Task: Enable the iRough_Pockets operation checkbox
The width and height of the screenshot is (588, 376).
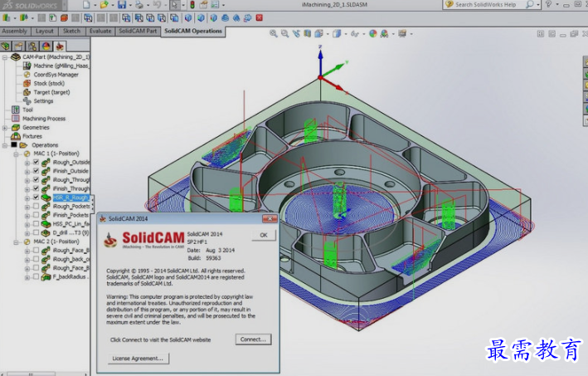Action: tap(36, 206)
